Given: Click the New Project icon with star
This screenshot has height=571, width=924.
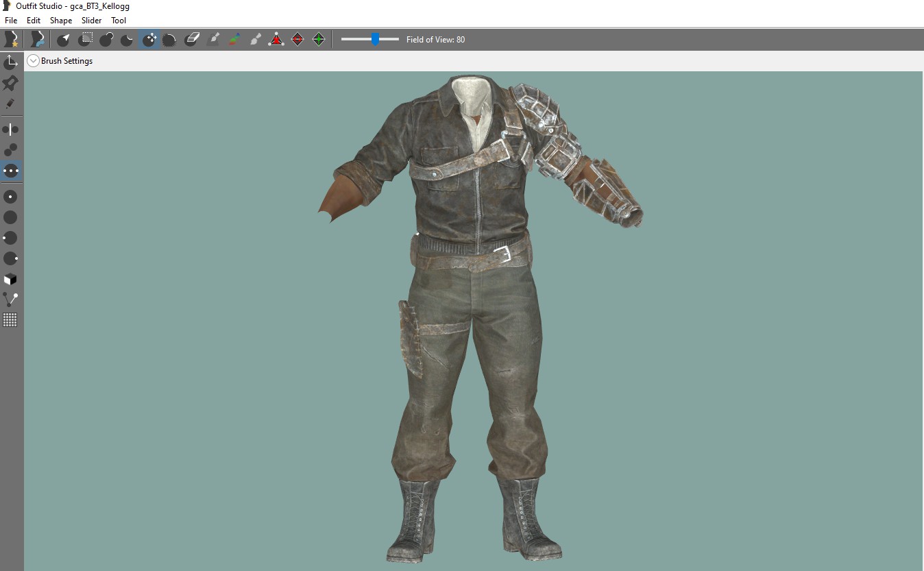Looking at the screenshot, I should pyautogui.click(x=11, y=39).
